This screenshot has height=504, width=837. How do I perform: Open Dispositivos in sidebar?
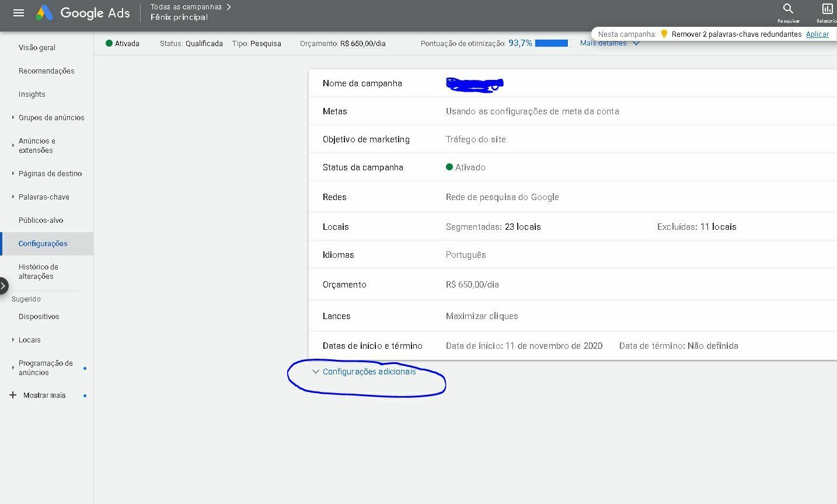coord(39,316)
